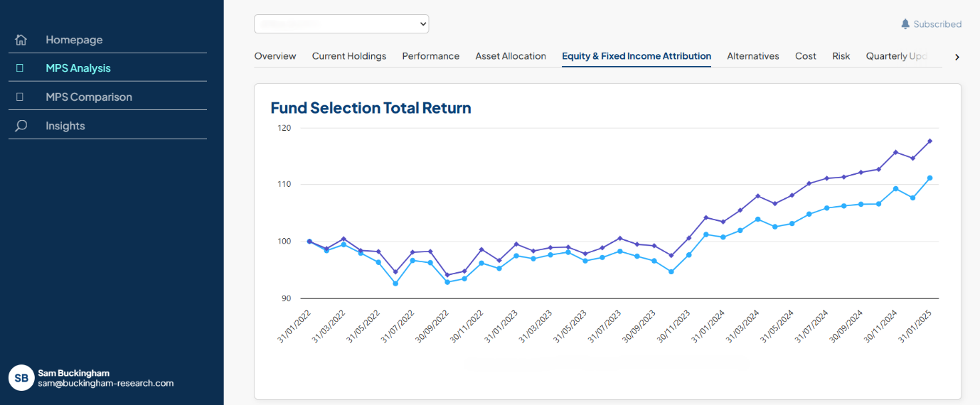
Task: Click the Homepage house icon
Action: (x=21, y=40)
